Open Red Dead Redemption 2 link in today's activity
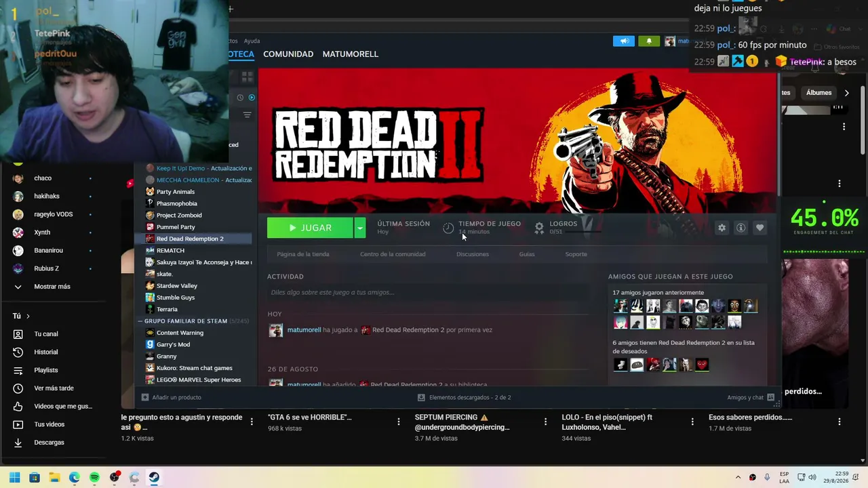 click(x=408, y=330)
